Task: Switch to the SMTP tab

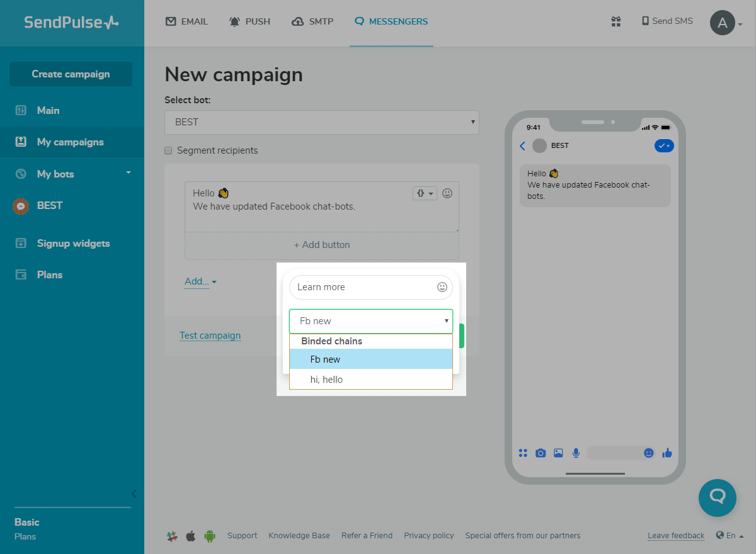Action: click(x=312, y=21)
